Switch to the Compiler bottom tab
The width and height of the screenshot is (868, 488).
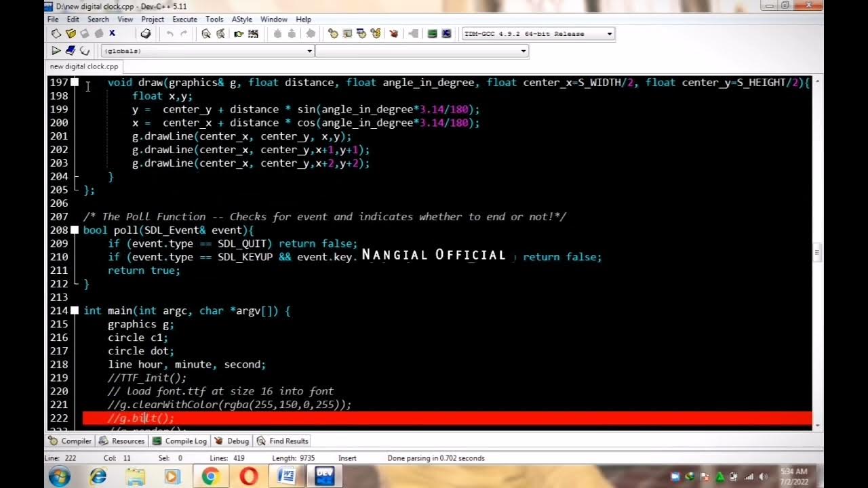tap(69, 441)
